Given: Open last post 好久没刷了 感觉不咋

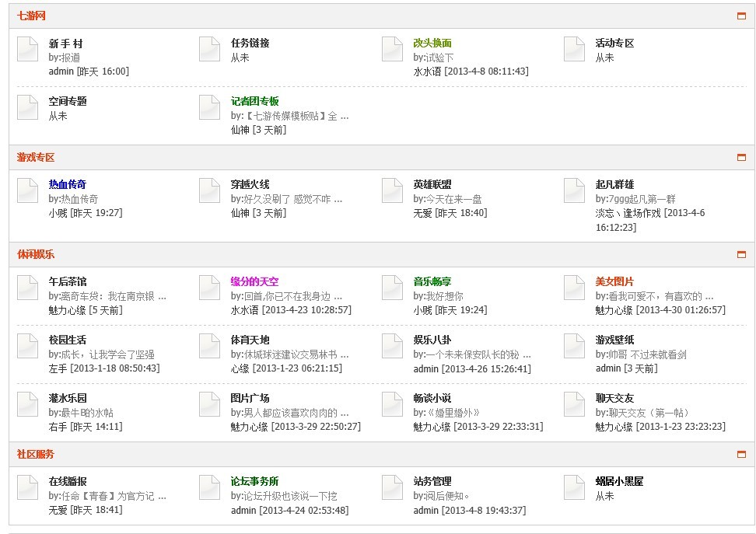Looking at the screenshot, I should [292, 199].
